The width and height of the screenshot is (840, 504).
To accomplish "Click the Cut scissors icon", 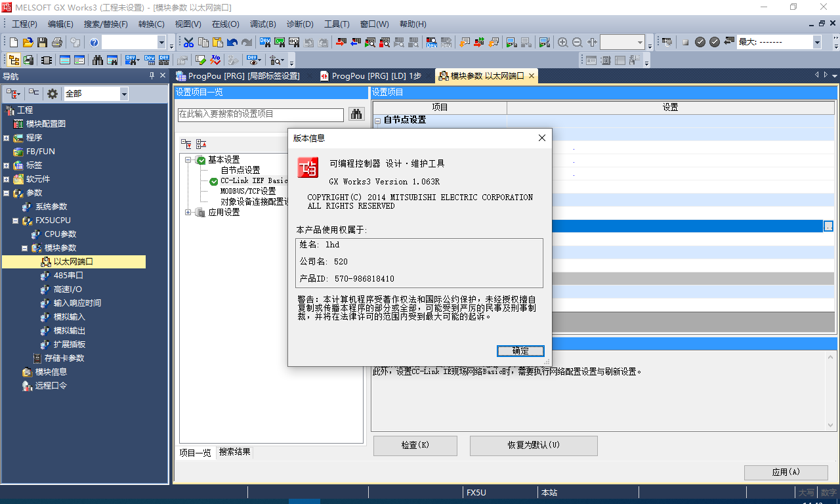I will point(189,43).
